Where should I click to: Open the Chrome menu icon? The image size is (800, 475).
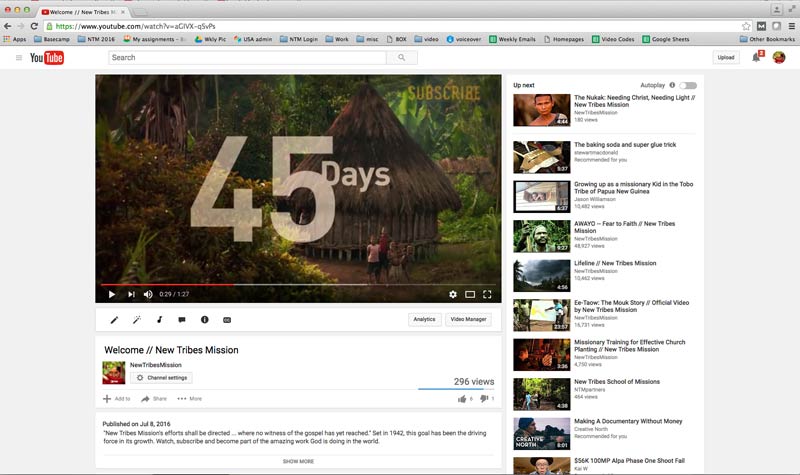point(791,26)
